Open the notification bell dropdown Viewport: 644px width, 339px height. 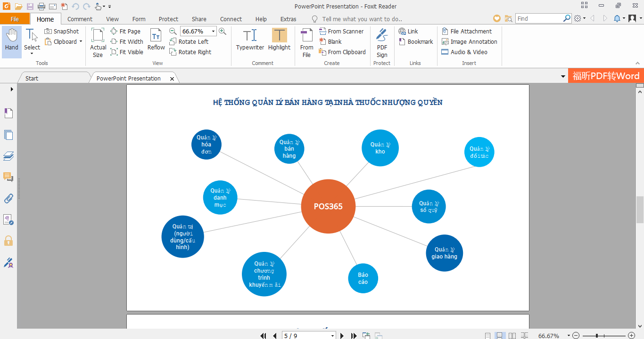[624, 18]
